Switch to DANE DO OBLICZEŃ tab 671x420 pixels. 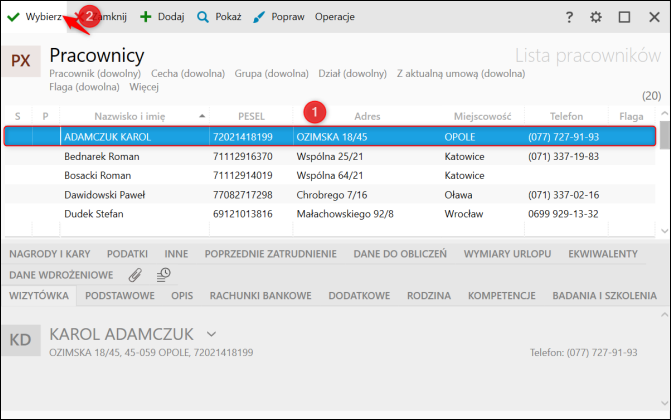tap(400, 254)
